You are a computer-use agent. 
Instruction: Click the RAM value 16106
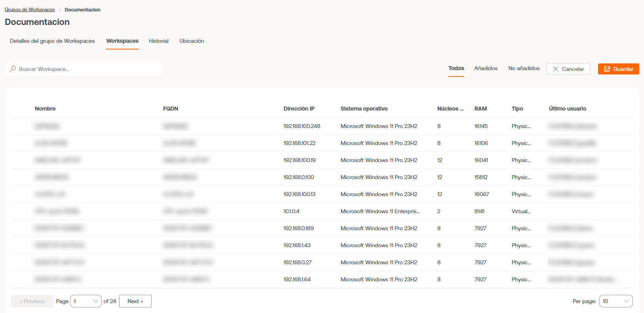(x=481, y=143)
